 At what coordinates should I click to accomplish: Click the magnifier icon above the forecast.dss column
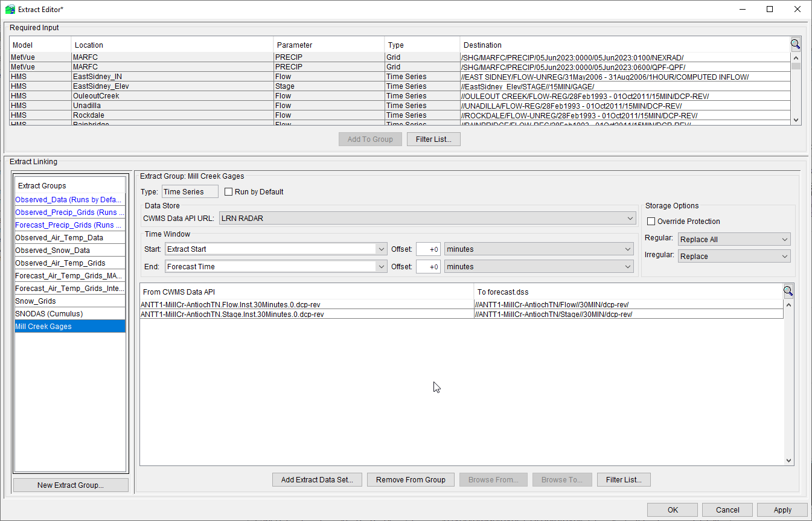(788, 291)
